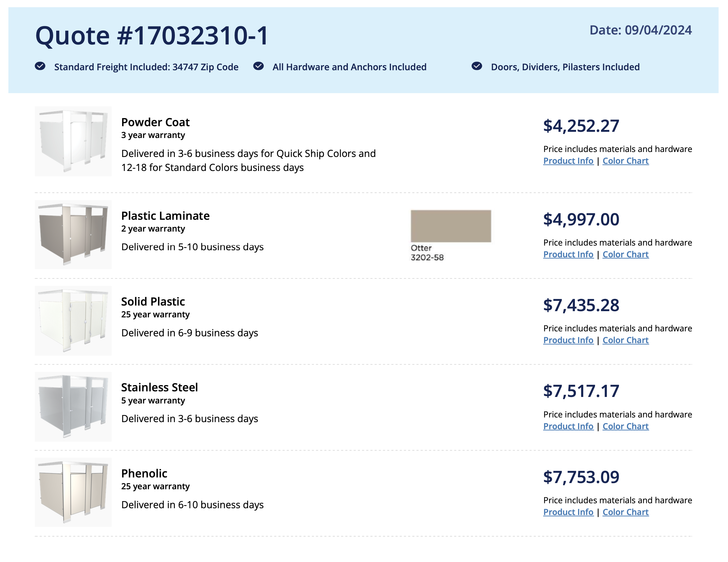The width and height of the screenshot is (728, 562).
Task: Click the Standard Freight Included checkmark icon
Action: click(x=40, y=66)
